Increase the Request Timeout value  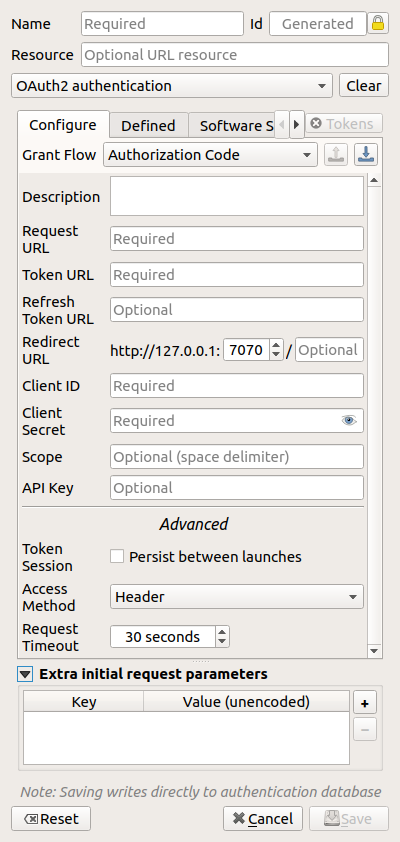222,632
